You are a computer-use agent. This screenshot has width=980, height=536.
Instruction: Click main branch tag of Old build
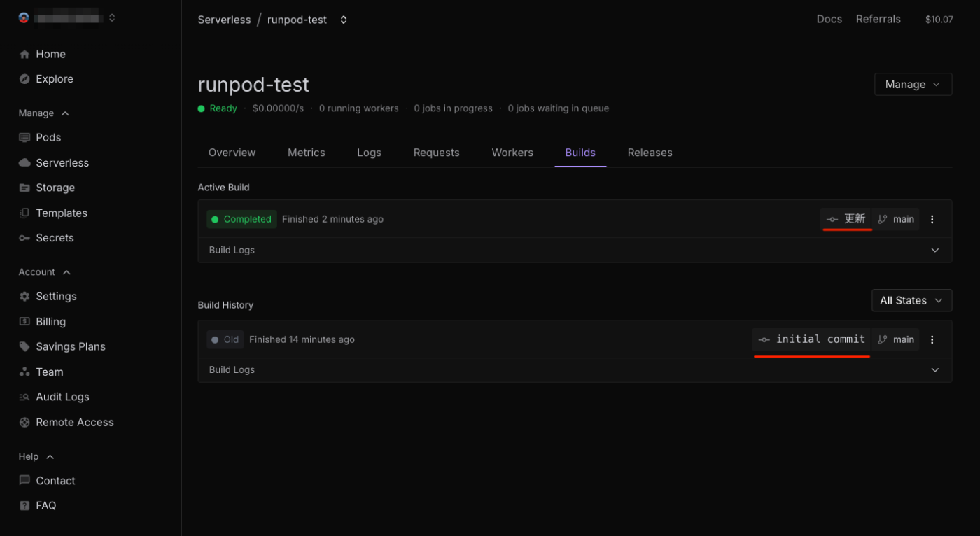tap(896, 339)
